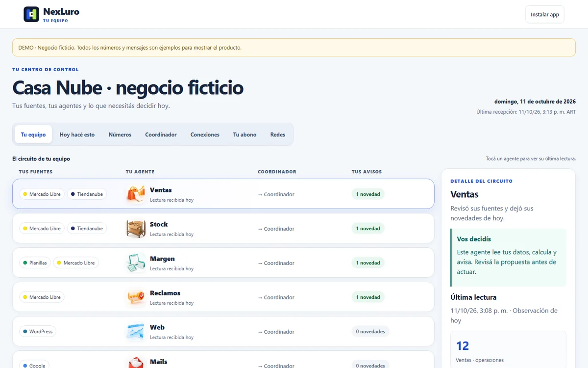Click the Mails envelope agent icon
The image size is (588, 368).
coord(136,362)
